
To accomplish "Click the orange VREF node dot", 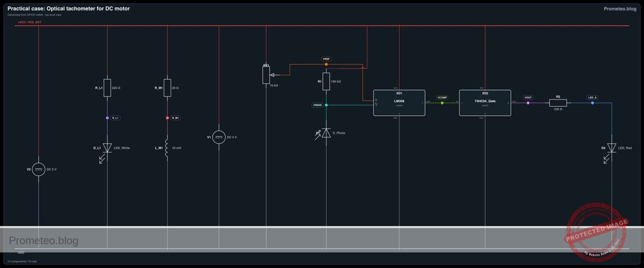I will click(326, 64).
